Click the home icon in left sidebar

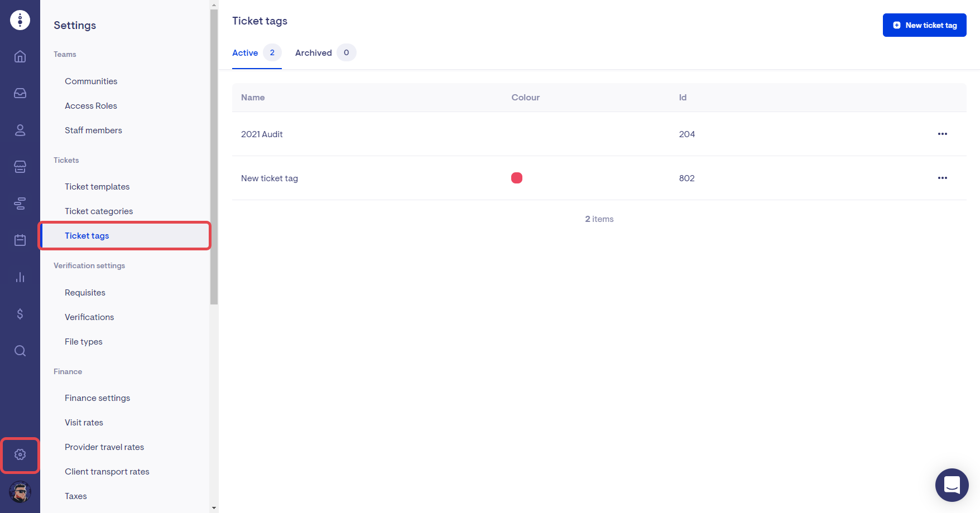pyautogui.click(x=20, y=56)
